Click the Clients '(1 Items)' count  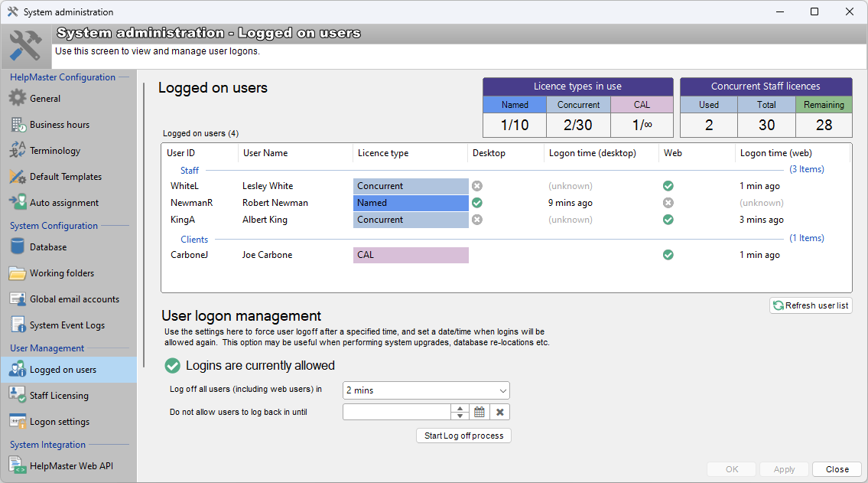(x=807, y=237)
